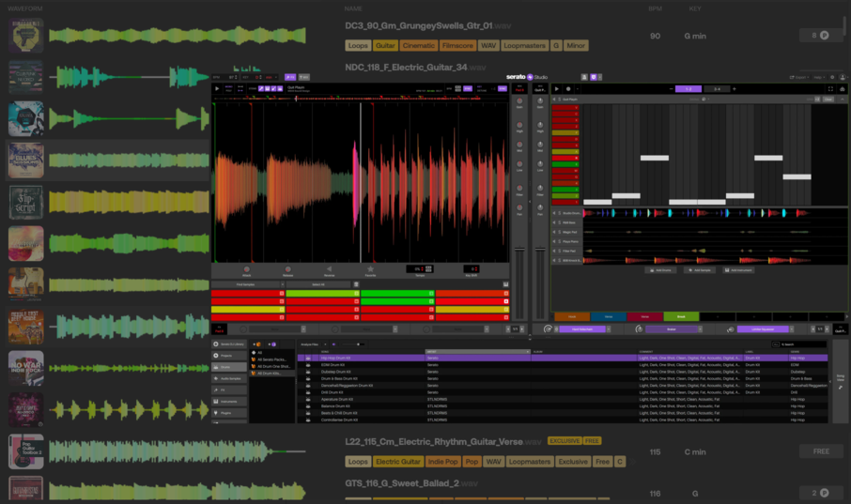Toggle fullscreen view icon in sequencer
The image size is (851, 504).
pyautogui.click(x=830, y=88)
